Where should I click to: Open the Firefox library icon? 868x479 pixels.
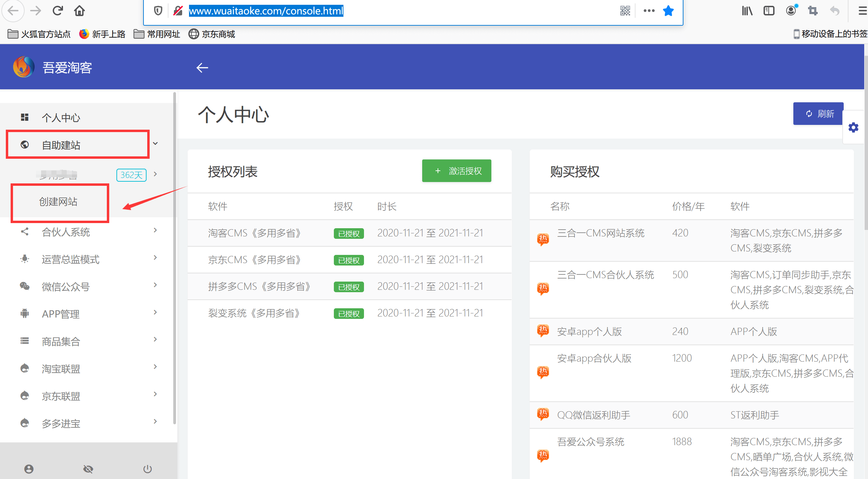coord(747,11)
